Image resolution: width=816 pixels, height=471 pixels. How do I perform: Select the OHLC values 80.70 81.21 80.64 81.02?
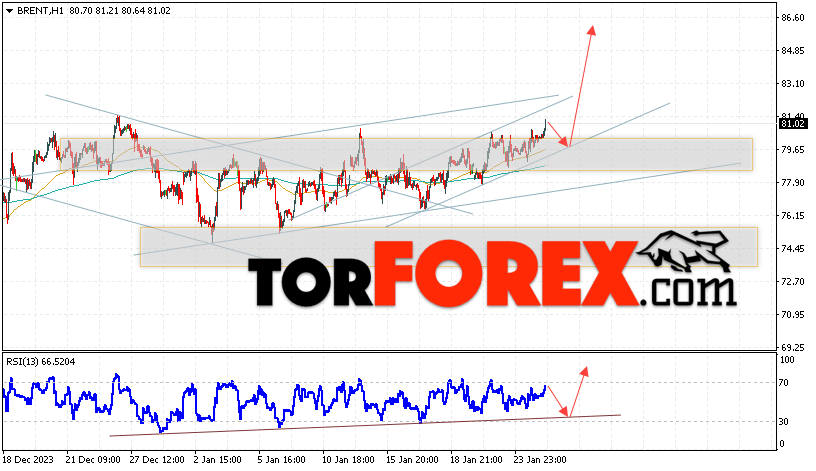pyautogui.click(x=120, y=10)
